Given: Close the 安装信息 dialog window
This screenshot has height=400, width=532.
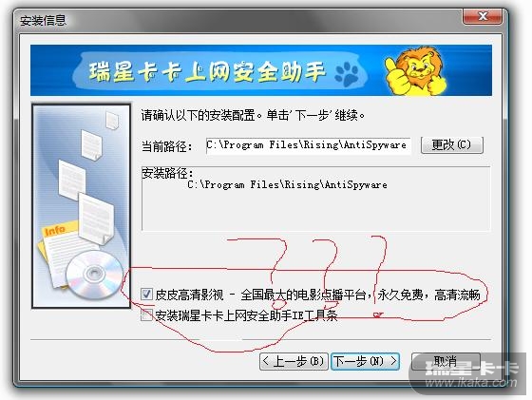Looking at the screenshot, I should tap(483, 16).
